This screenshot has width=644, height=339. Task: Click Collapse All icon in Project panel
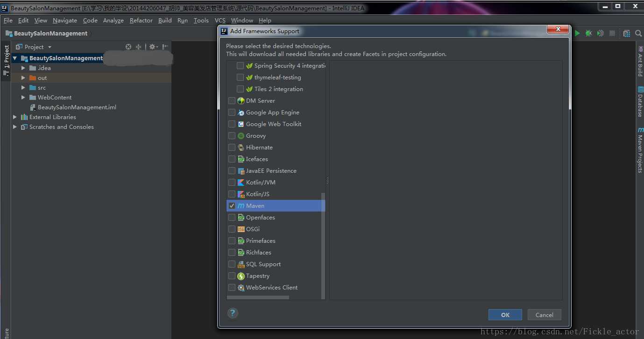coord(138,47)
